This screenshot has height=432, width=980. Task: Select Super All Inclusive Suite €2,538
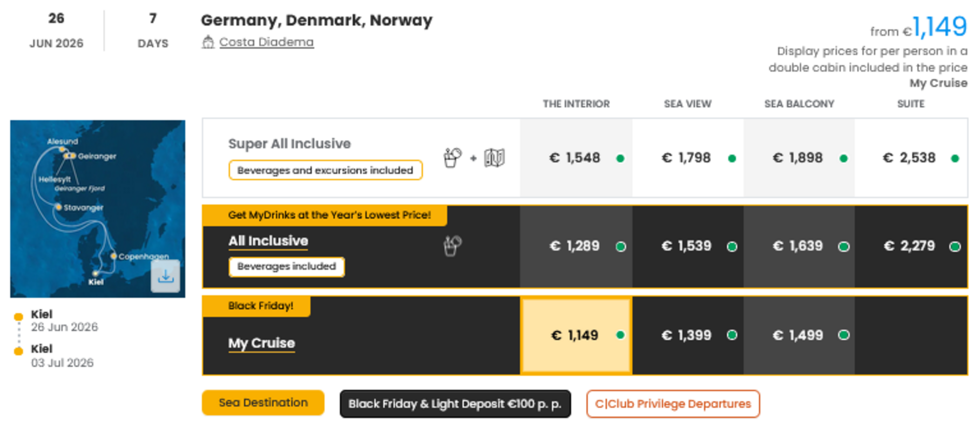[x=910, y=158]
